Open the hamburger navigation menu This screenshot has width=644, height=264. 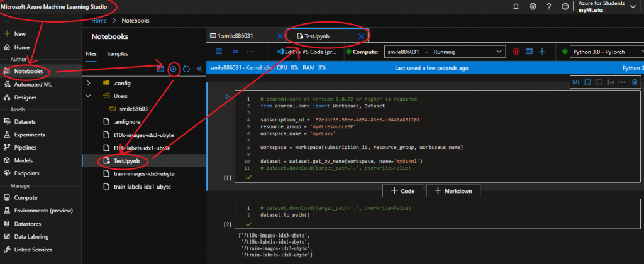pos(6,21)
